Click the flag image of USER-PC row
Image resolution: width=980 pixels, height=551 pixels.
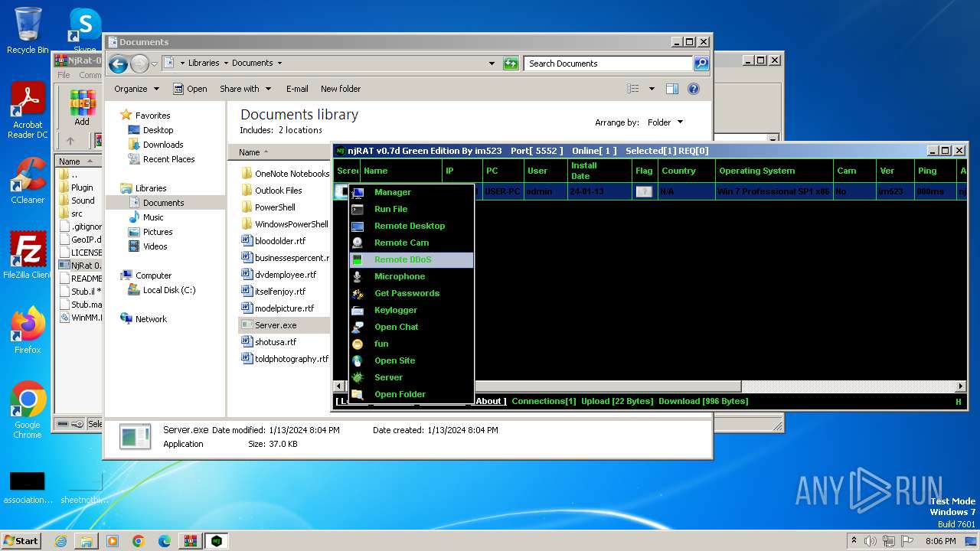click(644, 191)
